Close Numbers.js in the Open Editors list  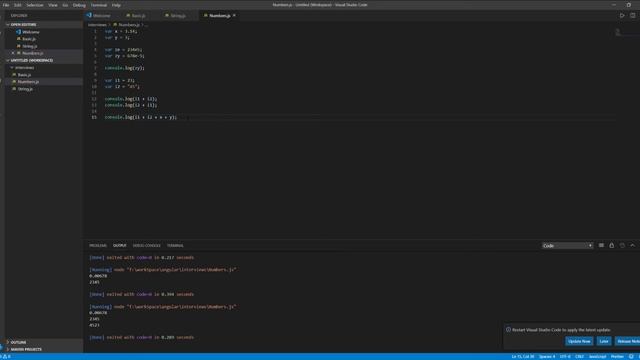click(13, 53)
